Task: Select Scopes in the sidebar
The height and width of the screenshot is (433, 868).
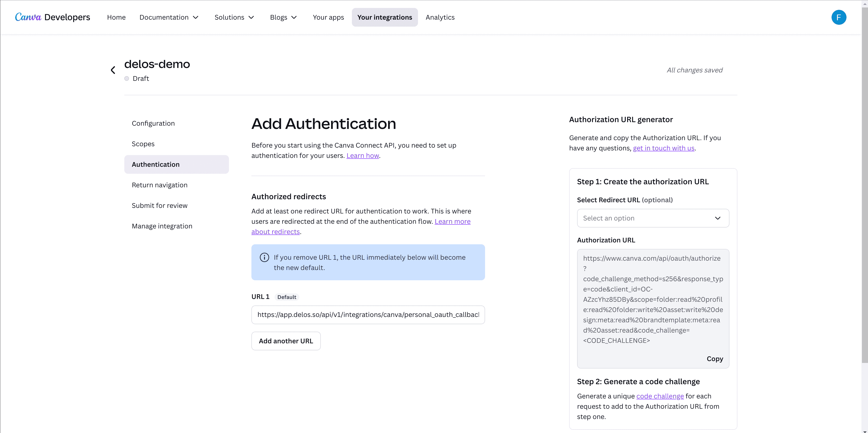Action: click(177, 144)
